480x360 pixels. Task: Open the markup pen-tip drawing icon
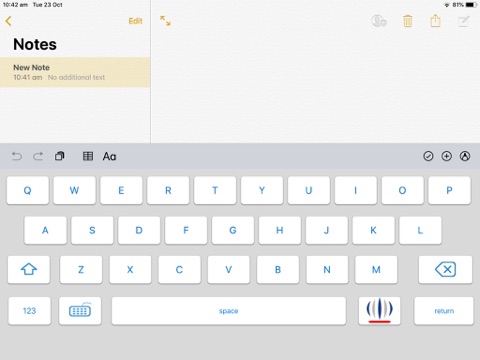[465, 156]
